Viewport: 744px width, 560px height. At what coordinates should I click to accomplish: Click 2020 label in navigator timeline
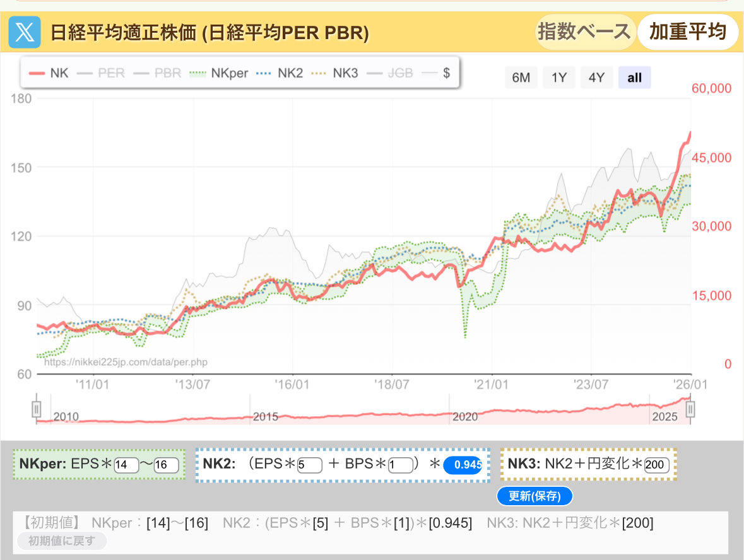point(465,417)
